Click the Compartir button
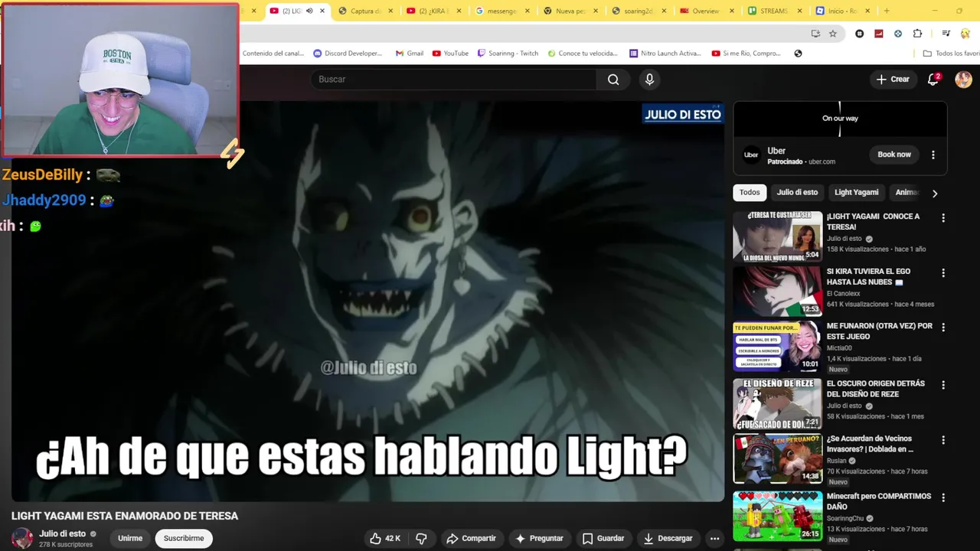 (472, 539)
